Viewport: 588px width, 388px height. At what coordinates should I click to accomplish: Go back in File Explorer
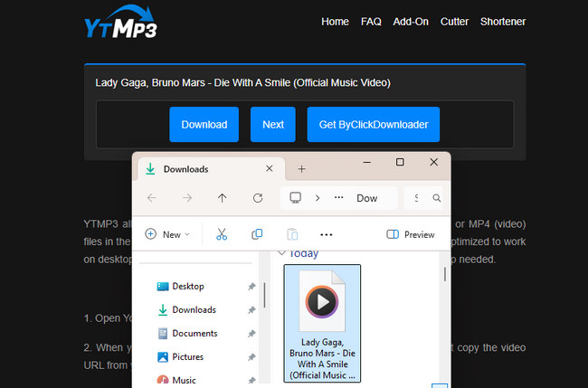click(152, 198)
